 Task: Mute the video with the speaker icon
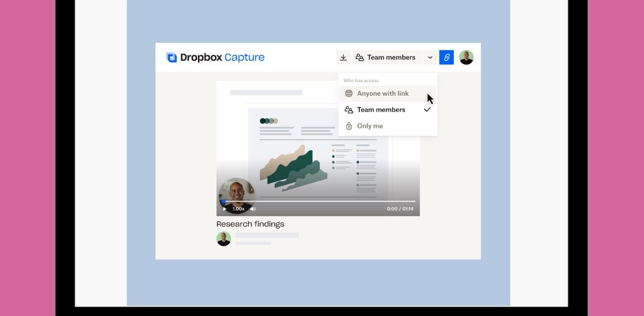click(253, 209)
